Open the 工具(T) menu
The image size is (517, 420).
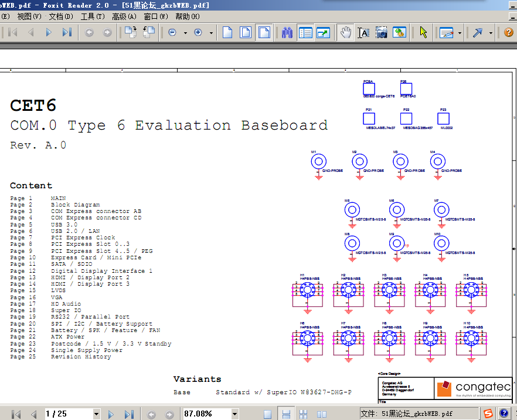pos(93,16)
